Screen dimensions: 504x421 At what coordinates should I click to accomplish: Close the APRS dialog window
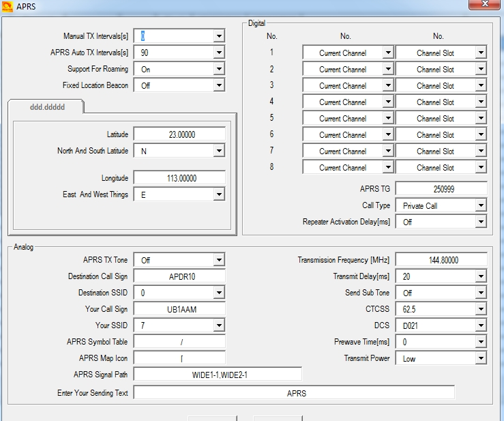coord(484,4)
